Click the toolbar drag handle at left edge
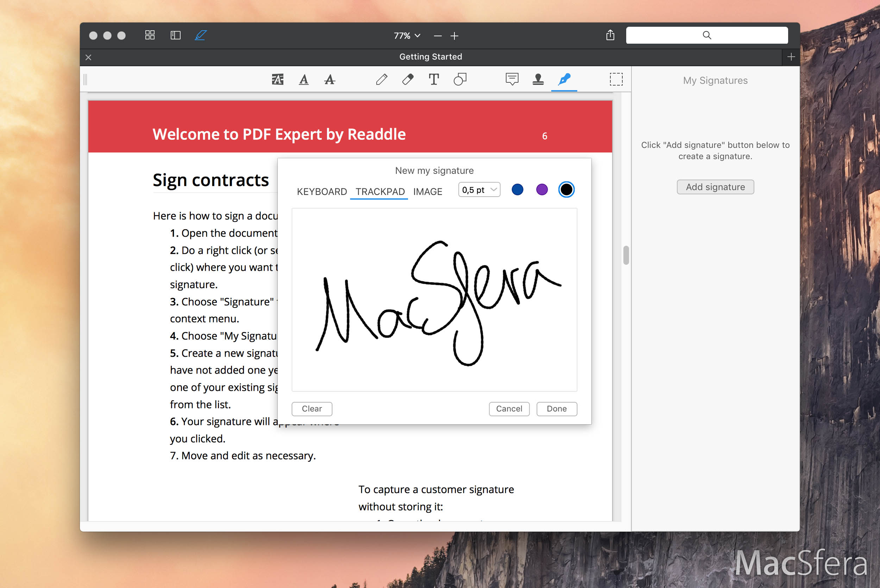 pos(86,80)
